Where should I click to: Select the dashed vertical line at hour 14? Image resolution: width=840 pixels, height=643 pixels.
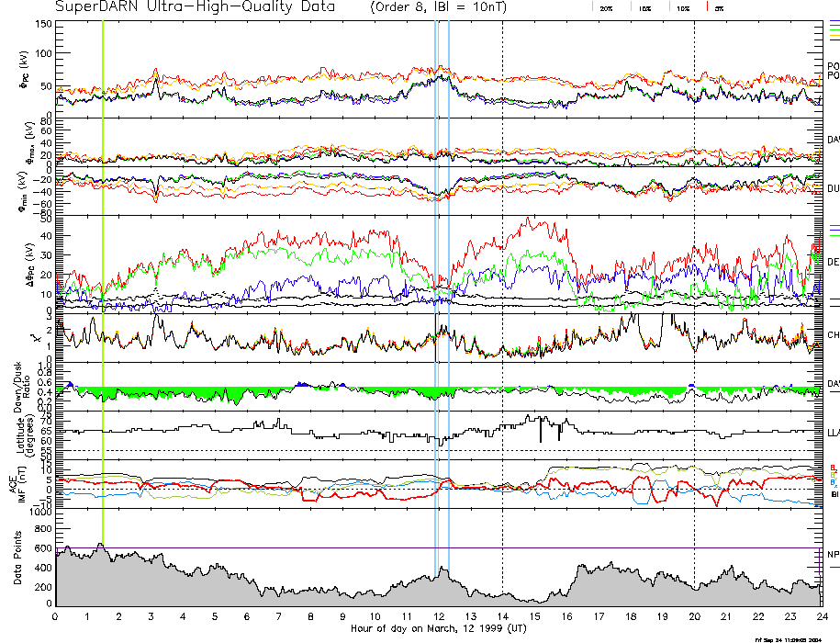(503, 276)
